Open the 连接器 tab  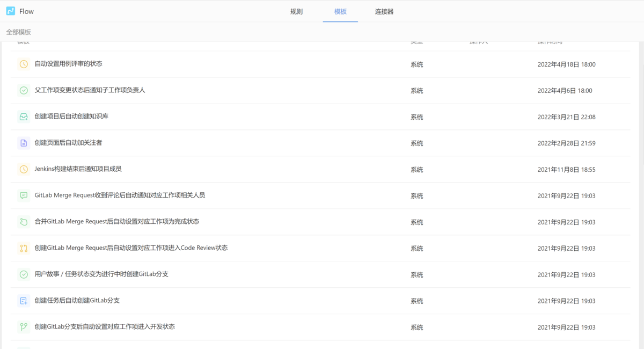pos(384,11)
